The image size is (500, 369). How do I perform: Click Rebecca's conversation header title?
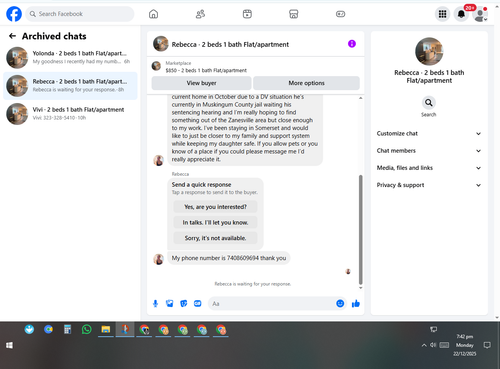coord(230,45)
